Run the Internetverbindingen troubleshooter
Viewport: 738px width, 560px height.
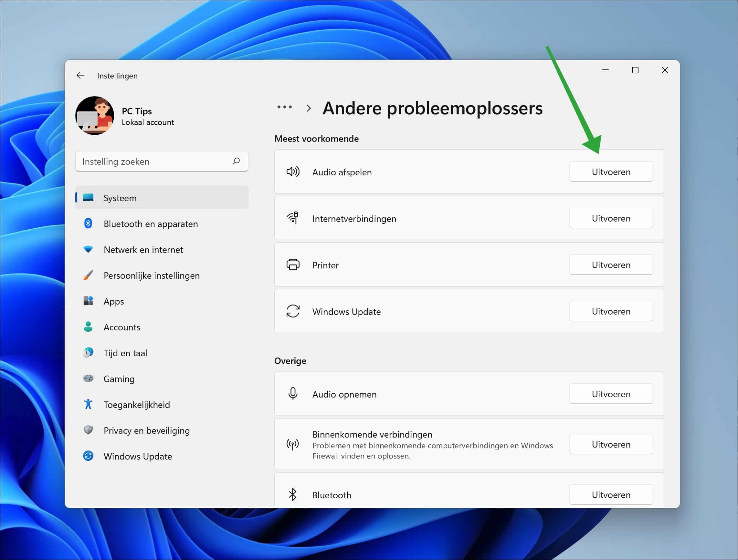(611, 218)
